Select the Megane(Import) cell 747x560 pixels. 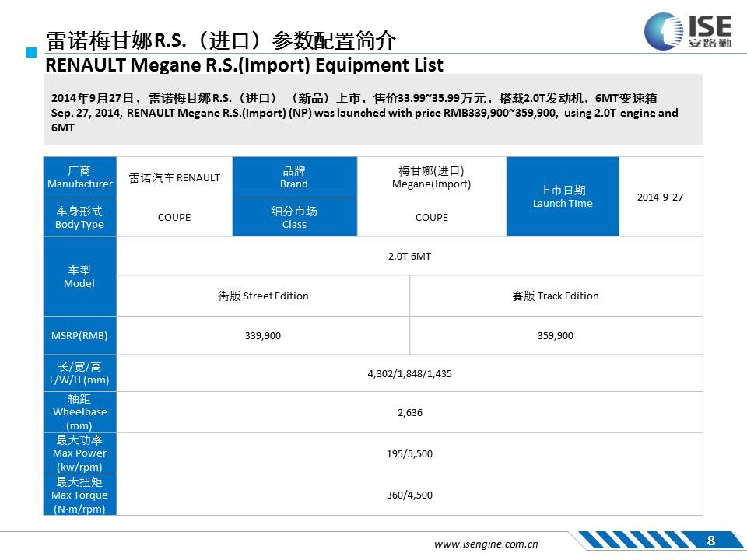pos(432,177)
